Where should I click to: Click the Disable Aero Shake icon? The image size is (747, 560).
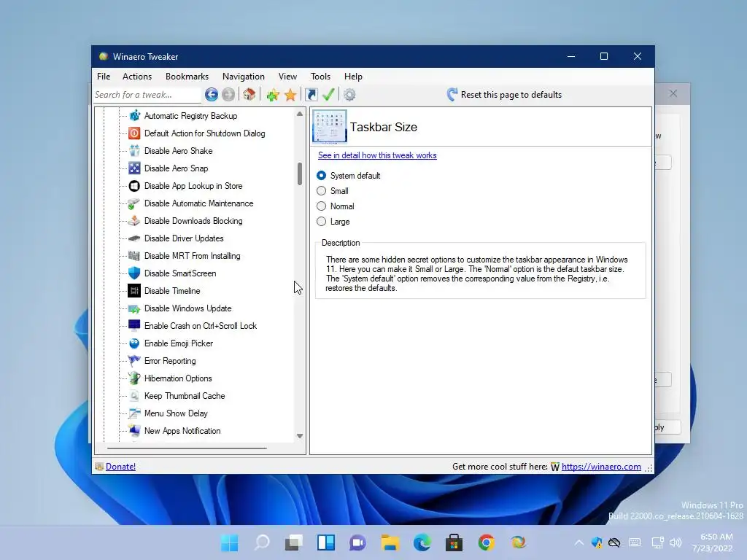tap(134, 150)
